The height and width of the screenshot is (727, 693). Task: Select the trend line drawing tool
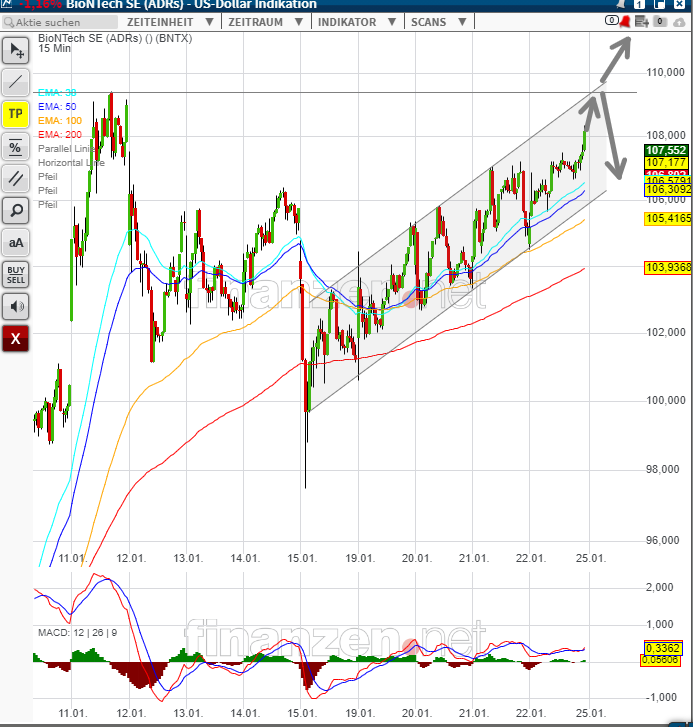click(16, 82)
